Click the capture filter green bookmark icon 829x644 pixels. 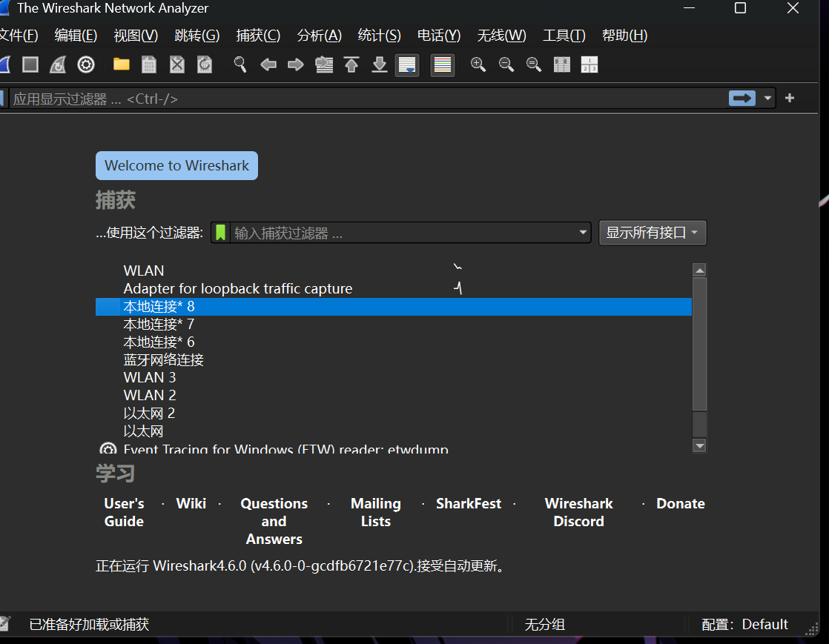[x=220, y=233]
